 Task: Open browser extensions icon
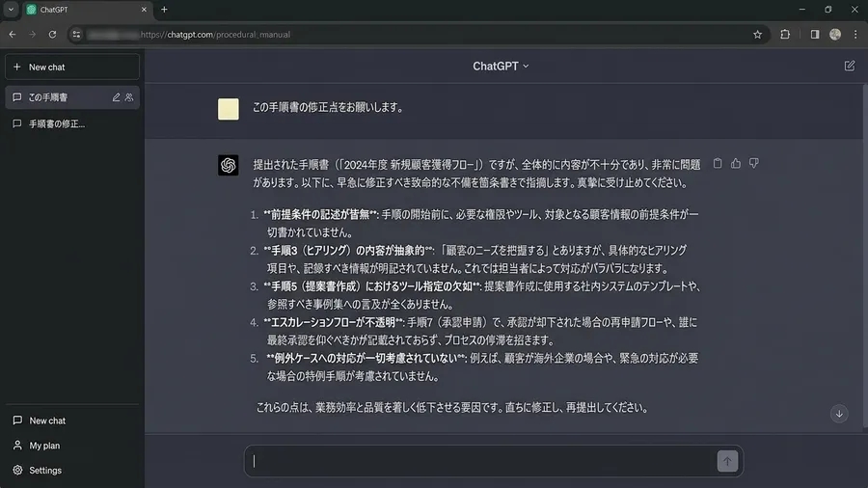point(785,35)
